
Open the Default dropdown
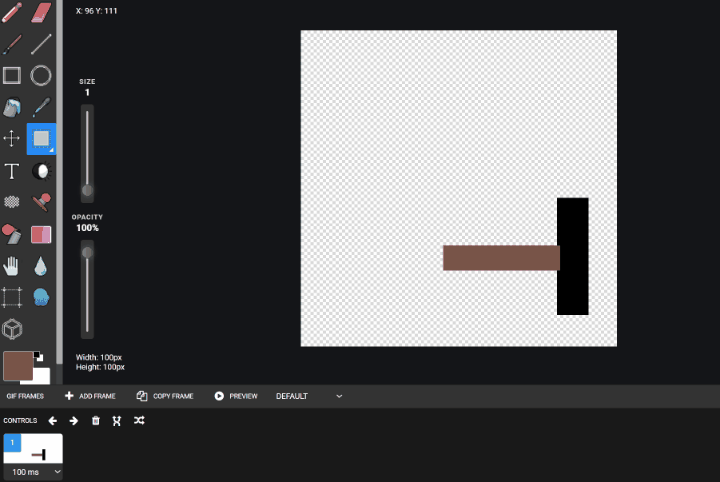point(309,396)
